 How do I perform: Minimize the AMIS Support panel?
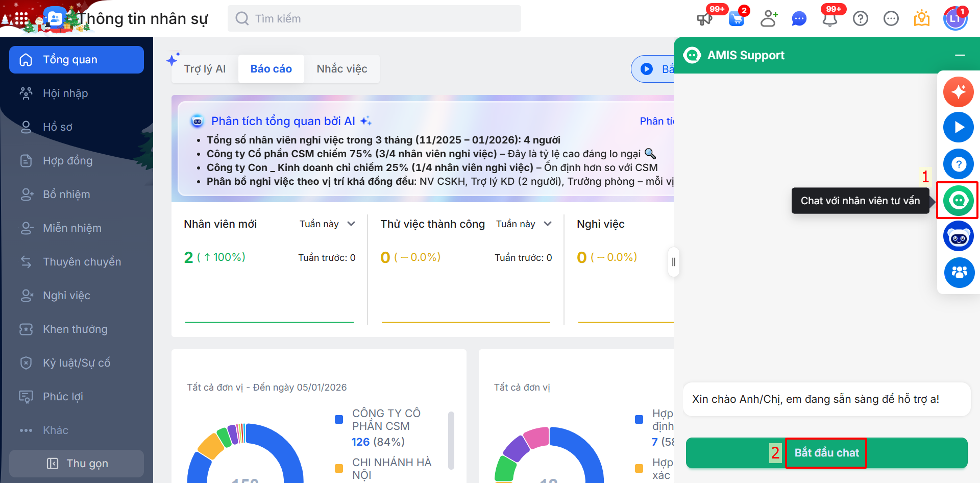[960, 55]
